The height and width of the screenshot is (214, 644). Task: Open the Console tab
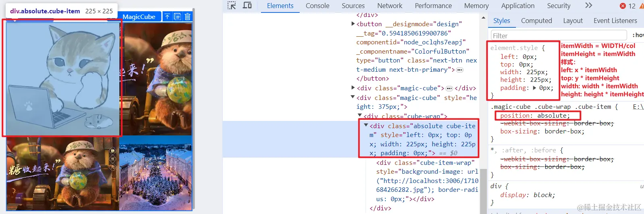[x=317, y=6]
